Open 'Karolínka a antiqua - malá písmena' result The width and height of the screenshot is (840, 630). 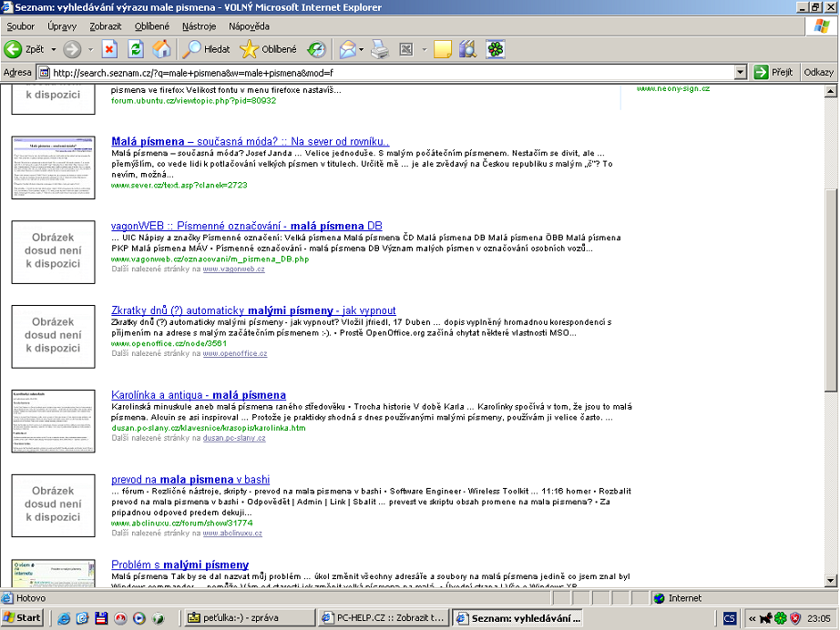(x=198, y=395)
